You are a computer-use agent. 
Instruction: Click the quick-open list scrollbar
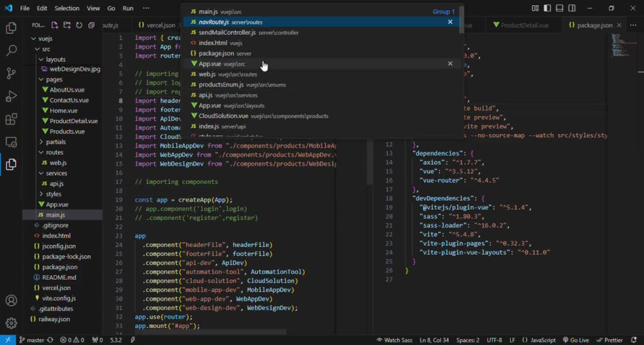point(462,19)
